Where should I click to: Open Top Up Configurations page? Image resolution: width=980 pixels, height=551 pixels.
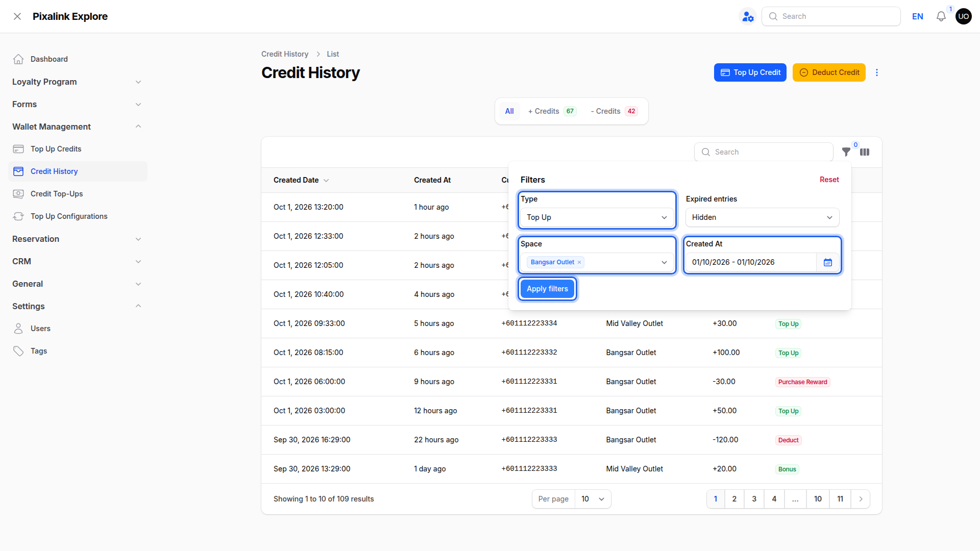(x=78, y=216)
